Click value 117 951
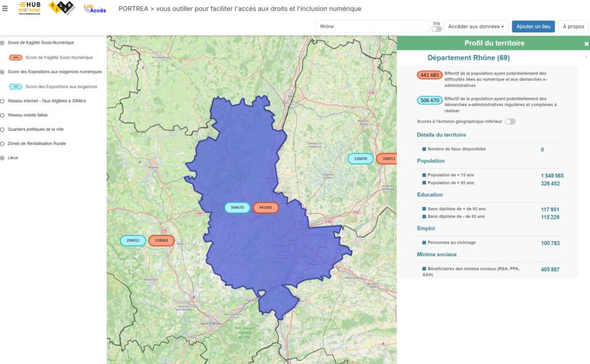 (550, 210)
